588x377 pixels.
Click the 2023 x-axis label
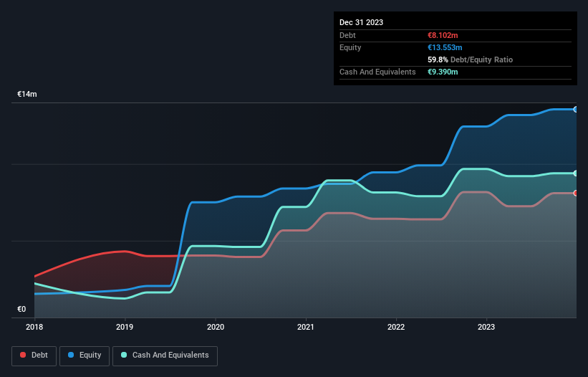tap(486, 327)
